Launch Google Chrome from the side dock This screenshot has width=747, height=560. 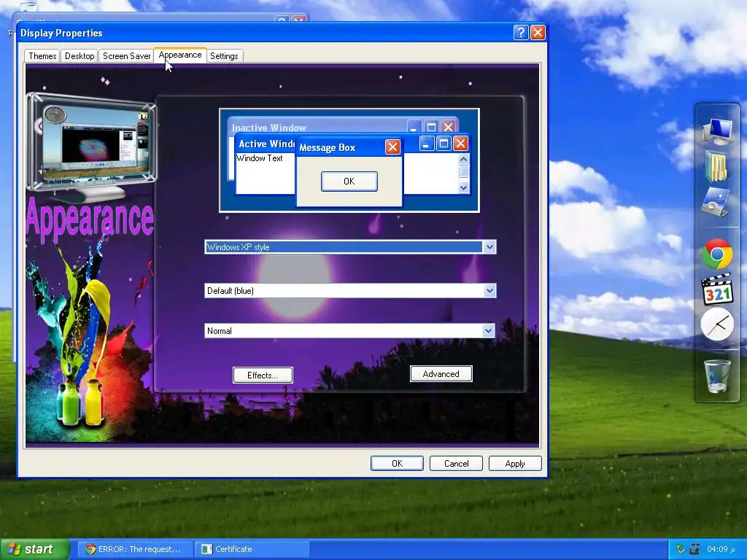(x=717, y=254)
